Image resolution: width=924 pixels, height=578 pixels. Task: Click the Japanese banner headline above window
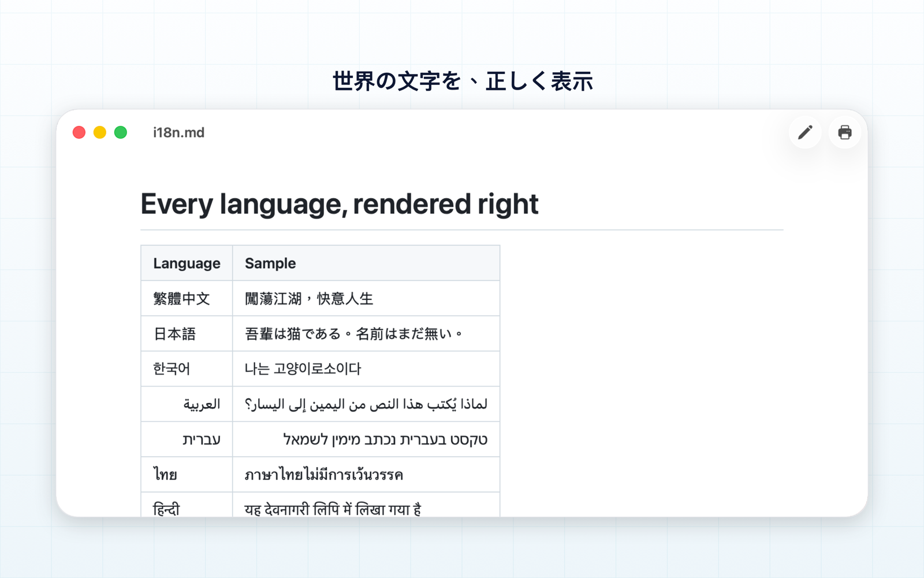463,81
